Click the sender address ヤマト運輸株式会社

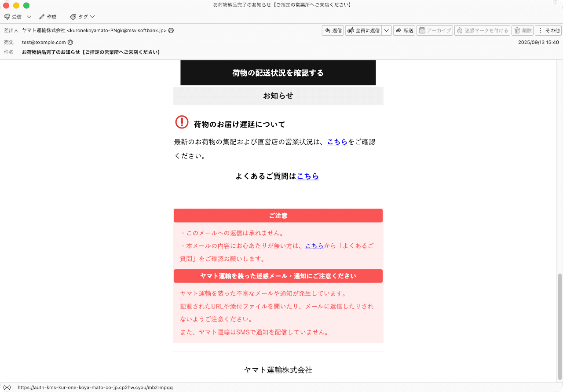(94, 30)
